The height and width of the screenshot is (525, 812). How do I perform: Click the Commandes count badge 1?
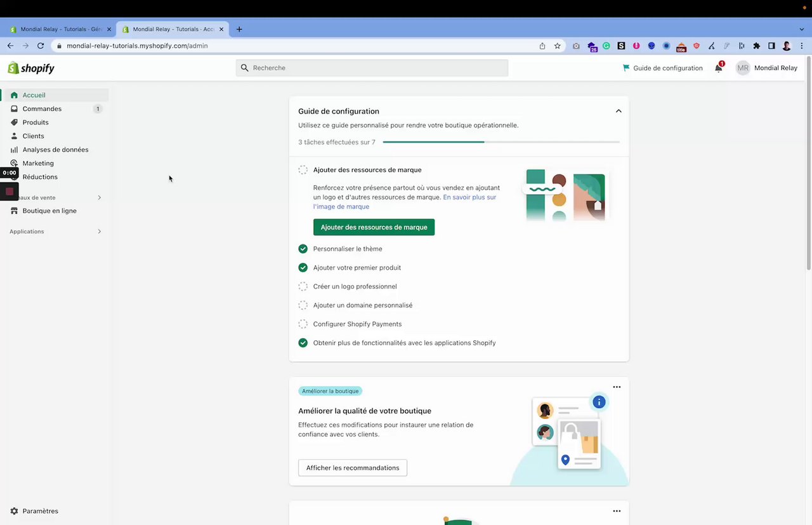point(98,109)
